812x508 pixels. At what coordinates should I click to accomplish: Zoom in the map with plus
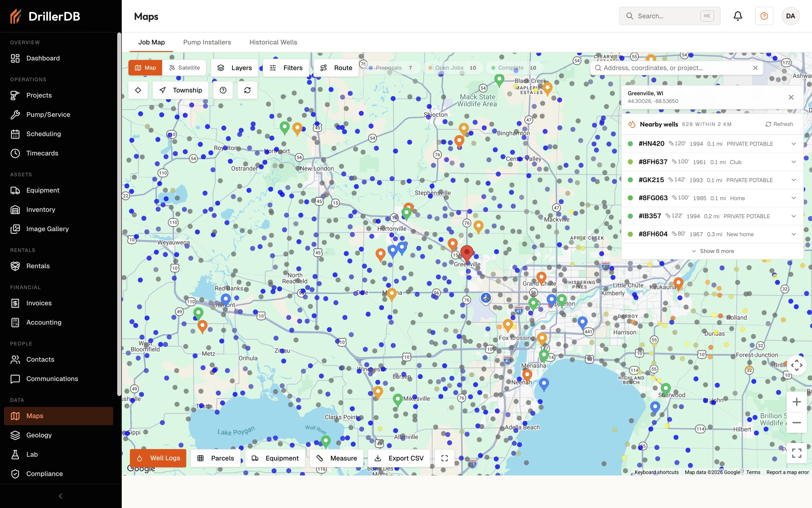797,402
